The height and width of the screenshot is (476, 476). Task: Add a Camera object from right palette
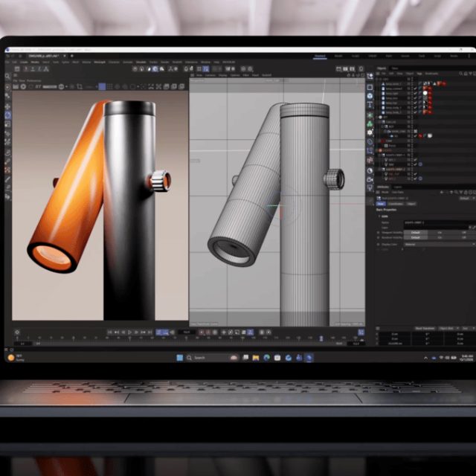(x=370, y=179)
